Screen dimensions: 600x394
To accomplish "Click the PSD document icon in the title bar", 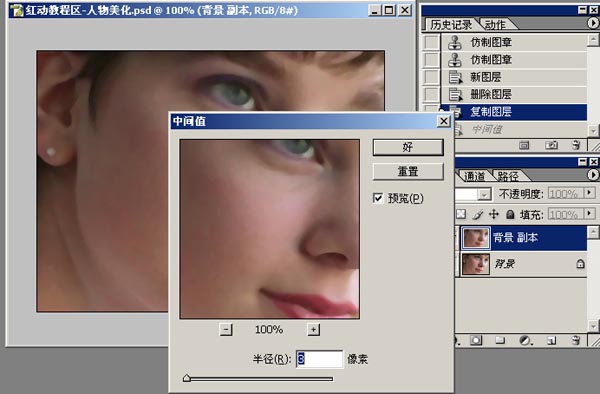I will [x=16, y=10].
